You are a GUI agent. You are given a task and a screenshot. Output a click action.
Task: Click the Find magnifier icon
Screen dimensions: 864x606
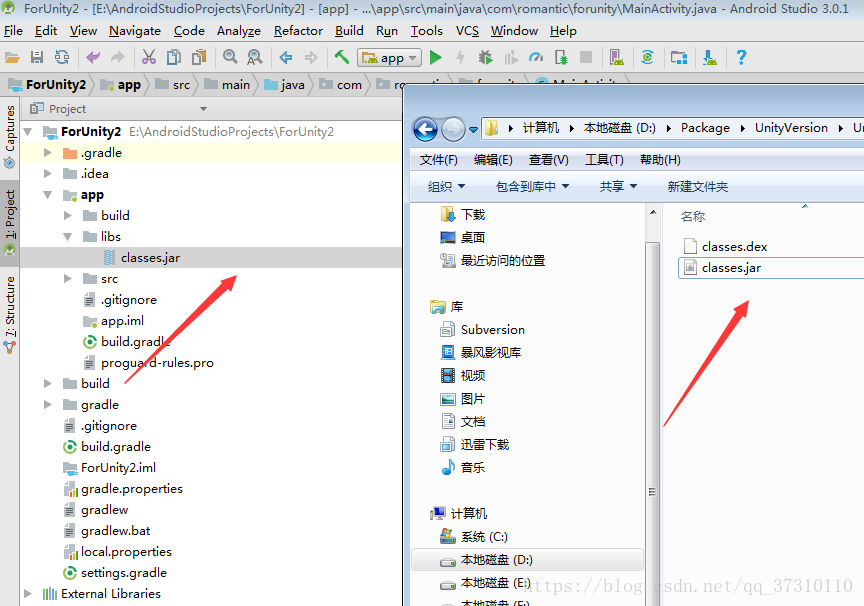point(230,57)
